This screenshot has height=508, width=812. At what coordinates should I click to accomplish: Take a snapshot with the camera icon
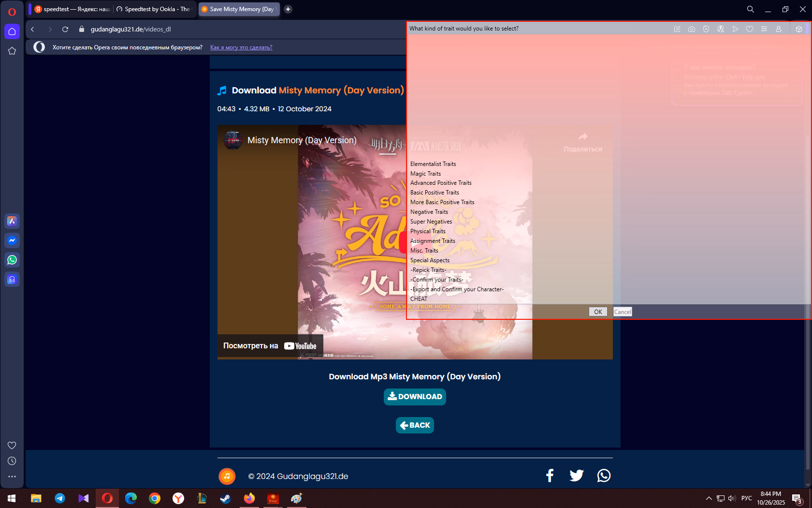coord(692,29)
